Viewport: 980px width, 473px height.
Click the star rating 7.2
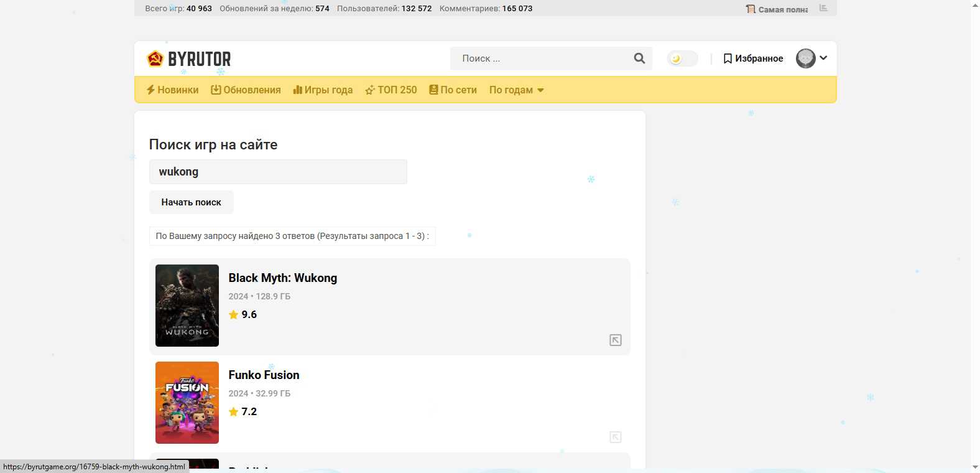pyautogui.click(x=243, y=411)
